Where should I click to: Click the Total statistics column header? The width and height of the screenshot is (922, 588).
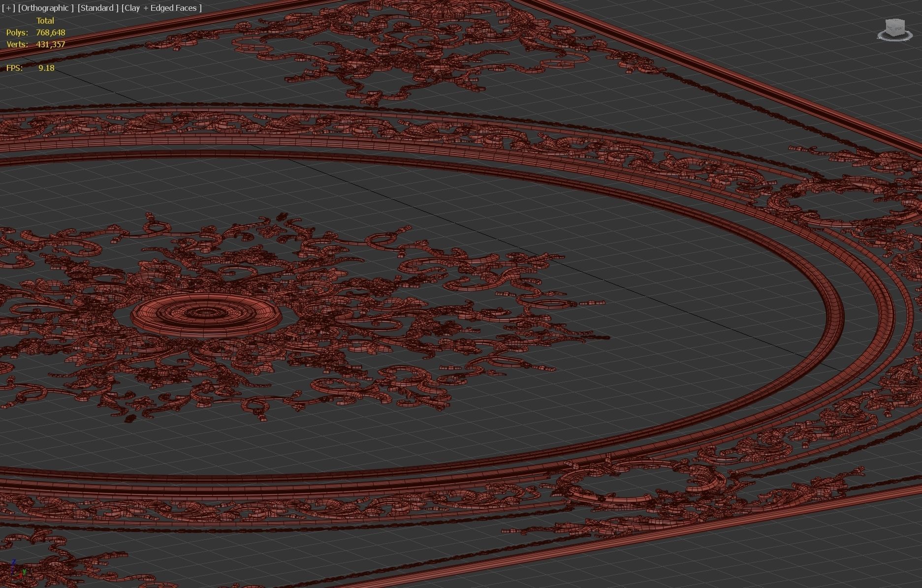(45, 21)
